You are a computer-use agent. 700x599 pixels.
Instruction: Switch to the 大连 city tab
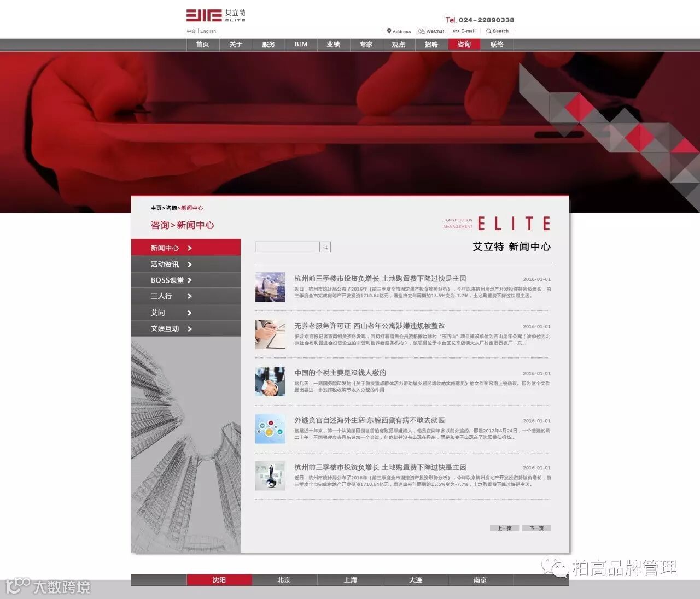pyautogui.click(x=416, y=580)
